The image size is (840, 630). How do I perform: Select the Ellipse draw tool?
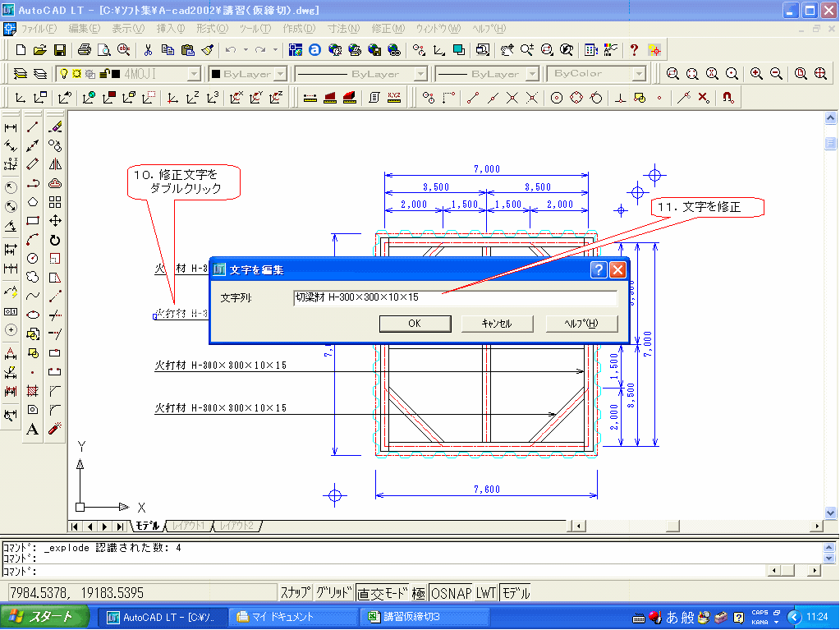click(x=33, y=315)
